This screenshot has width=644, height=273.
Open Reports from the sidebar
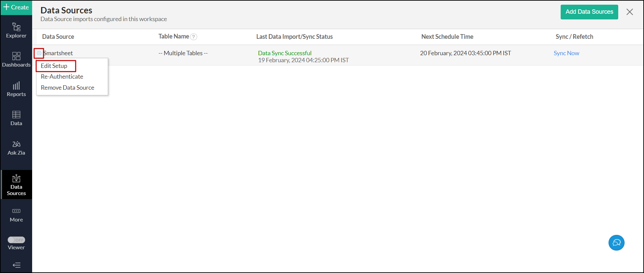pyautogui.click(x=16, y=89)
